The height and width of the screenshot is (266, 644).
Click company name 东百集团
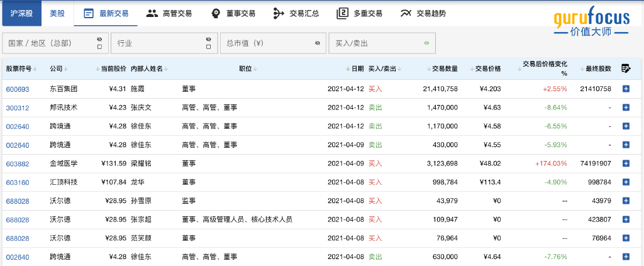point(64,89)
